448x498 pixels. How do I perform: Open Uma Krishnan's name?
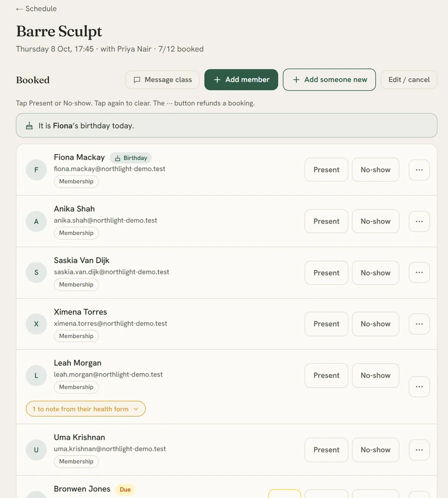[79, 437]
